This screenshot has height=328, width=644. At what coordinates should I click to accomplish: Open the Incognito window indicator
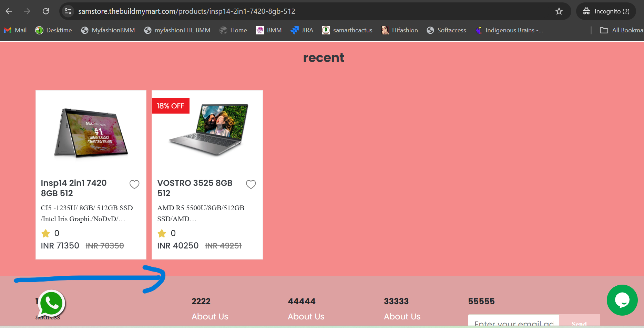tap(606, 11)
